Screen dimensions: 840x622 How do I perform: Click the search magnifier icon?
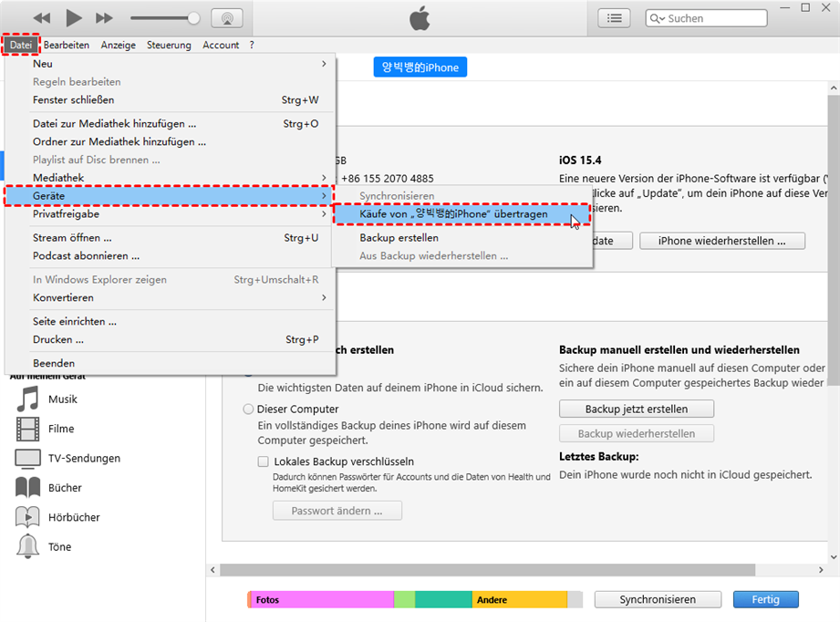tap(657, 18)
